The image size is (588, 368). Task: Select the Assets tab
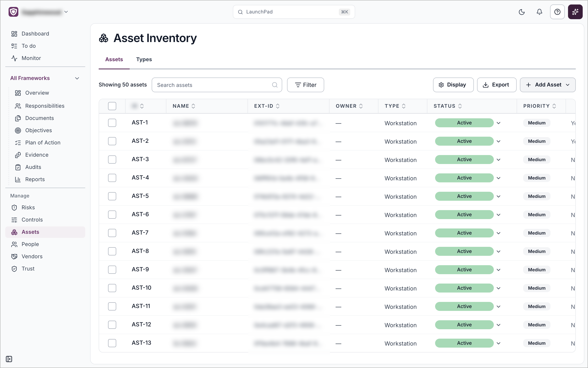(114, 59)
